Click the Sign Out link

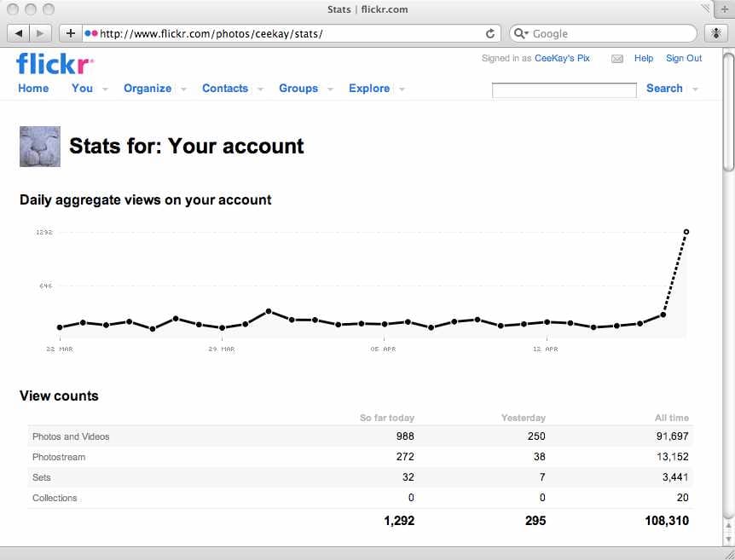click(684, 58)
